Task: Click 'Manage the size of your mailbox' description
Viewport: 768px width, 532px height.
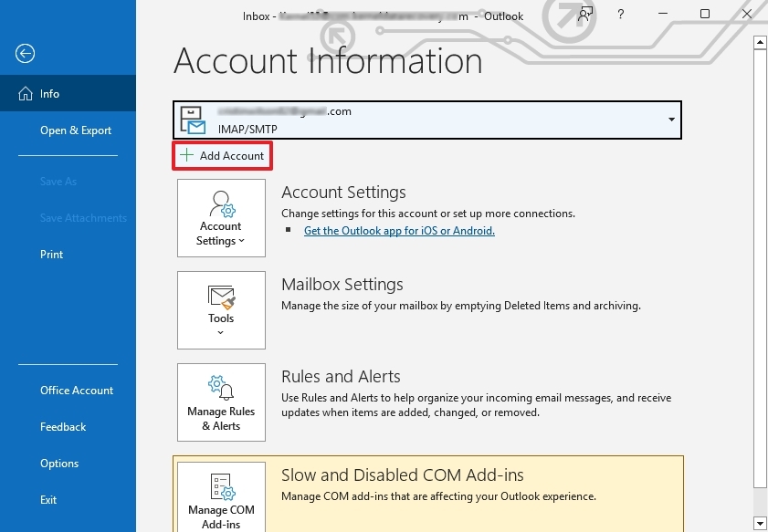Action: [461, 306]
